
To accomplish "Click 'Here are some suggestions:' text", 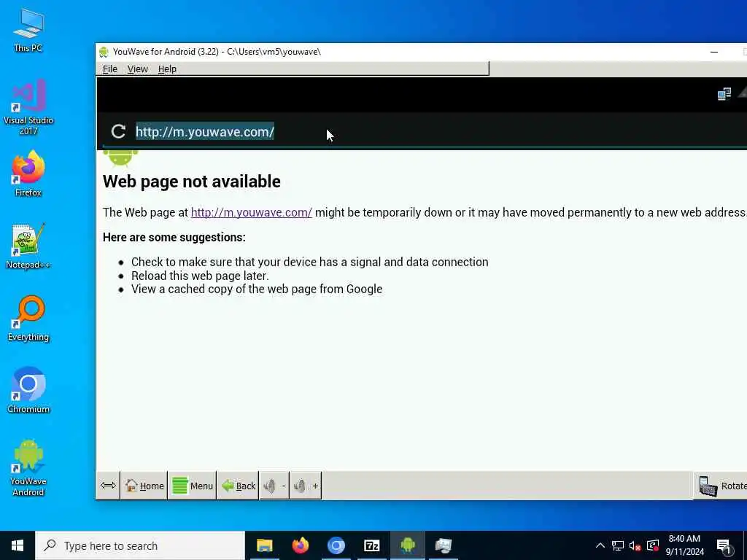I will point(174,237).
